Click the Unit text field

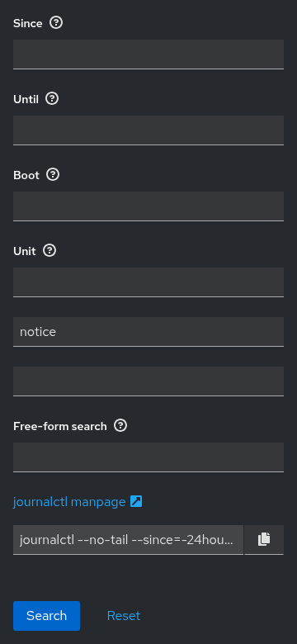[148, 282]
